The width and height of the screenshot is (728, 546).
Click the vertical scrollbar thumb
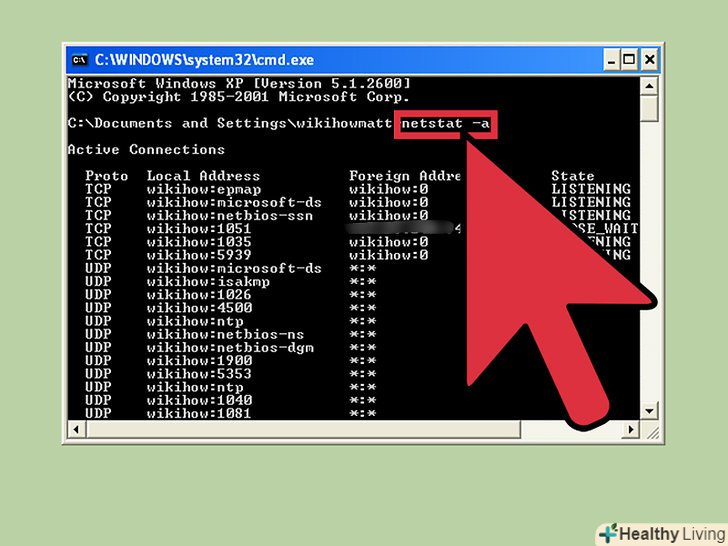click(649, 108)
